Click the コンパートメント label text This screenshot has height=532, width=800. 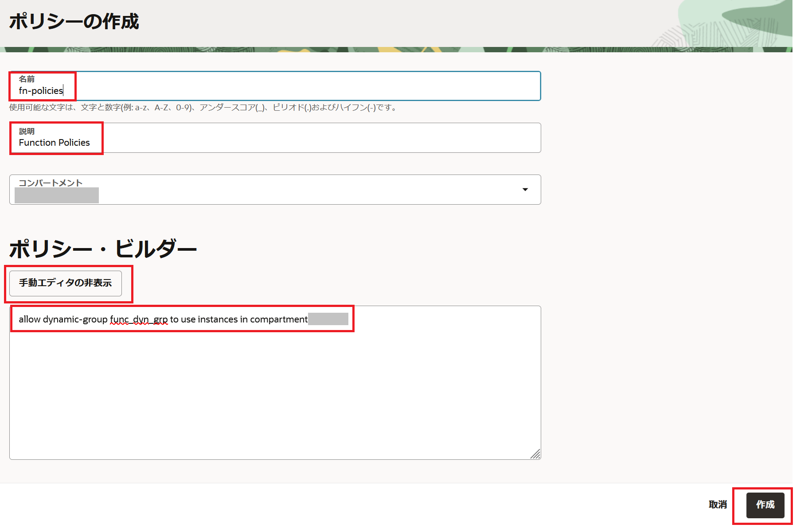tap(51, 183)
